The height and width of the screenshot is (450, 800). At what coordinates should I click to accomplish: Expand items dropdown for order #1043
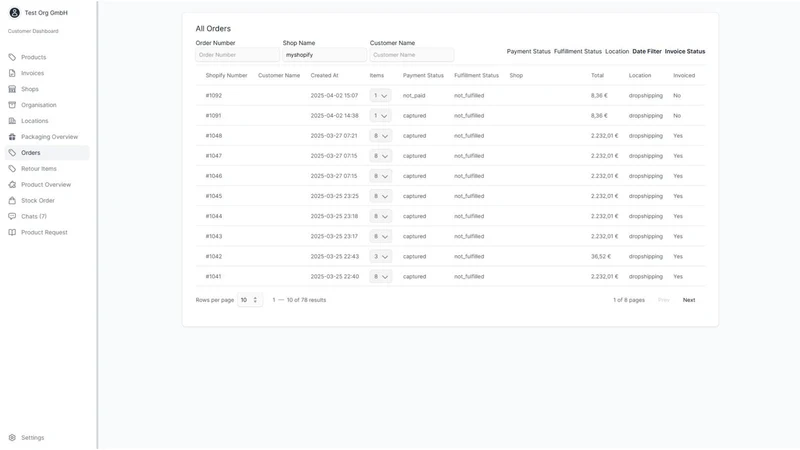pos(380,236)
